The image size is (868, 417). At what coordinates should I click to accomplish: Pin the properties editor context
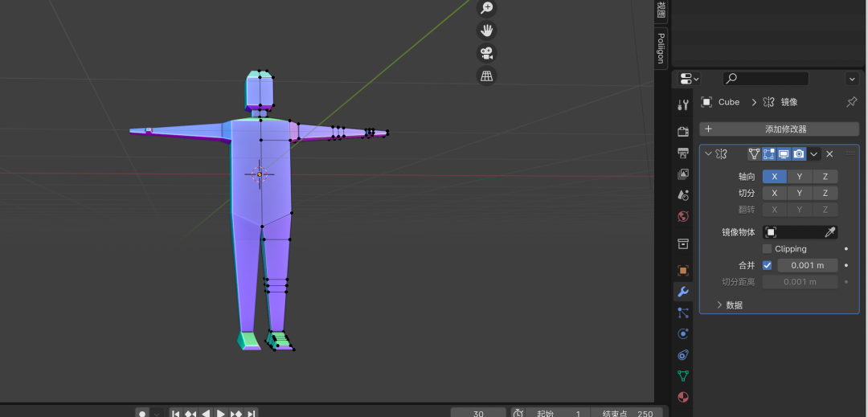click(851, 102)
